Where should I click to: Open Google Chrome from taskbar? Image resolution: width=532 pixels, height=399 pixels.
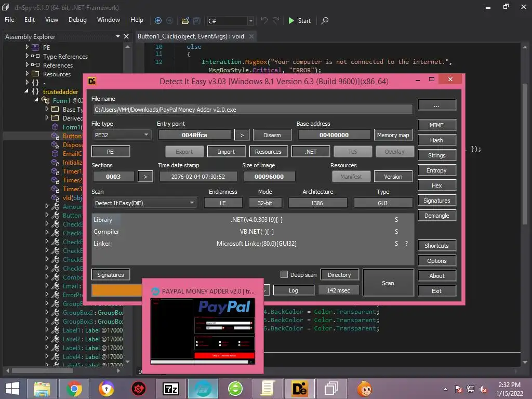click(x=74, y=389)
